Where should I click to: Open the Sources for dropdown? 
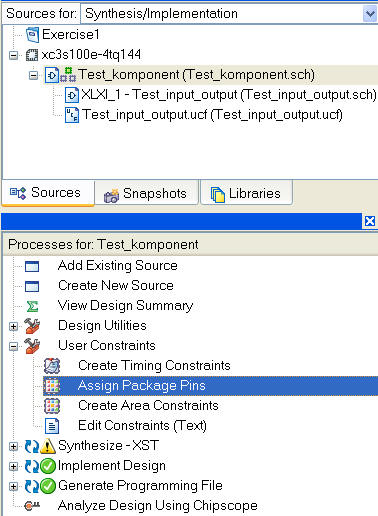tap(370, 14)
